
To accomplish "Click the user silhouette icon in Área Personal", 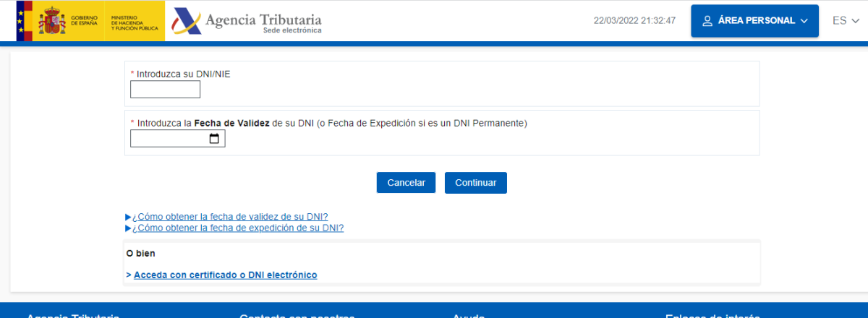I will click(x=707, y=21).
